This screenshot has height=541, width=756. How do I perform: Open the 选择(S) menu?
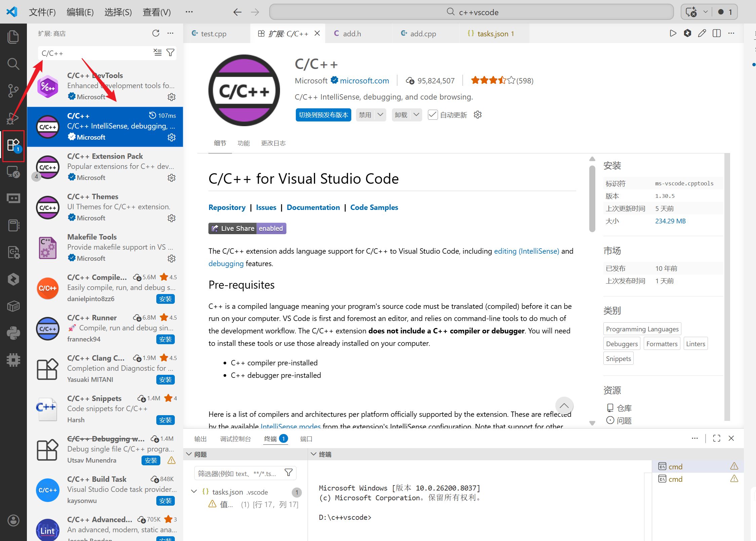(x=118, y=12)
